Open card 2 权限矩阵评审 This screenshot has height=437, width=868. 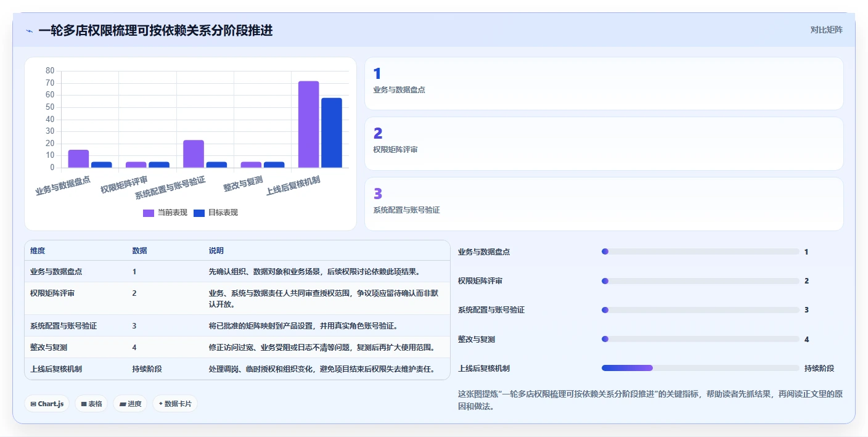point(604,144)
